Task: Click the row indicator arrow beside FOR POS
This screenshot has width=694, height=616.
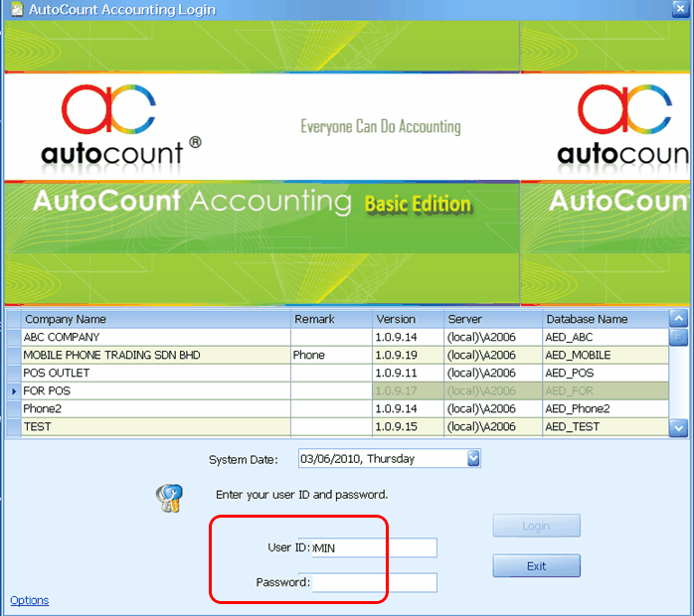Action: 14,391
